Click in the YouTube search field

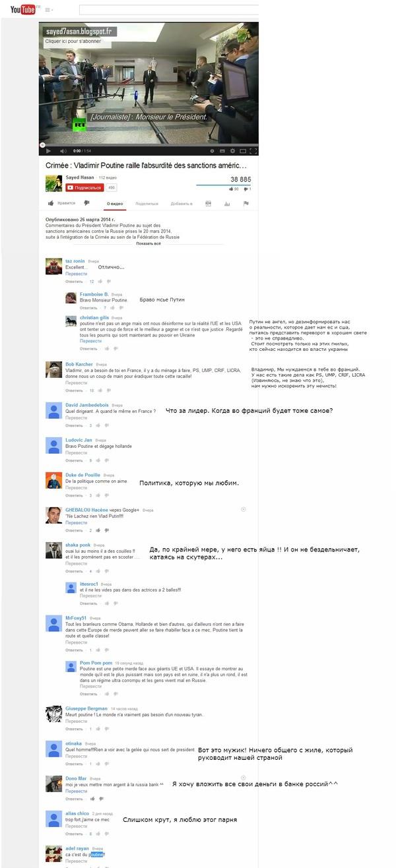(169, 10)
